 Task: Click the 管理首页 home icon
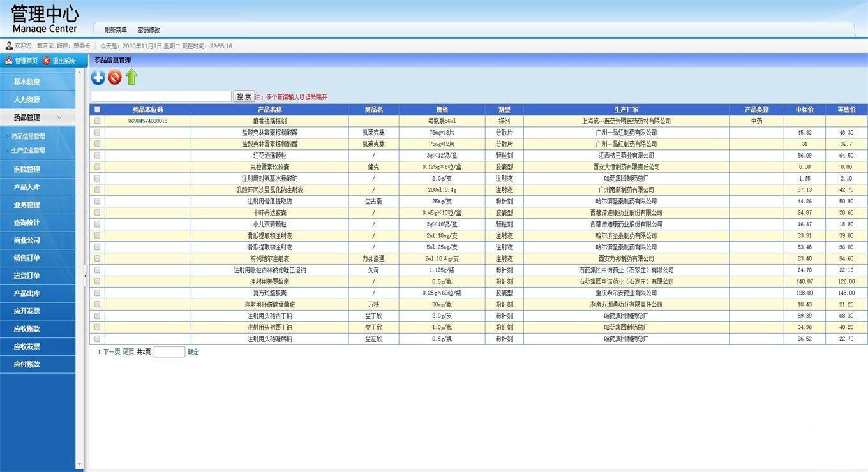coord(8,61)
